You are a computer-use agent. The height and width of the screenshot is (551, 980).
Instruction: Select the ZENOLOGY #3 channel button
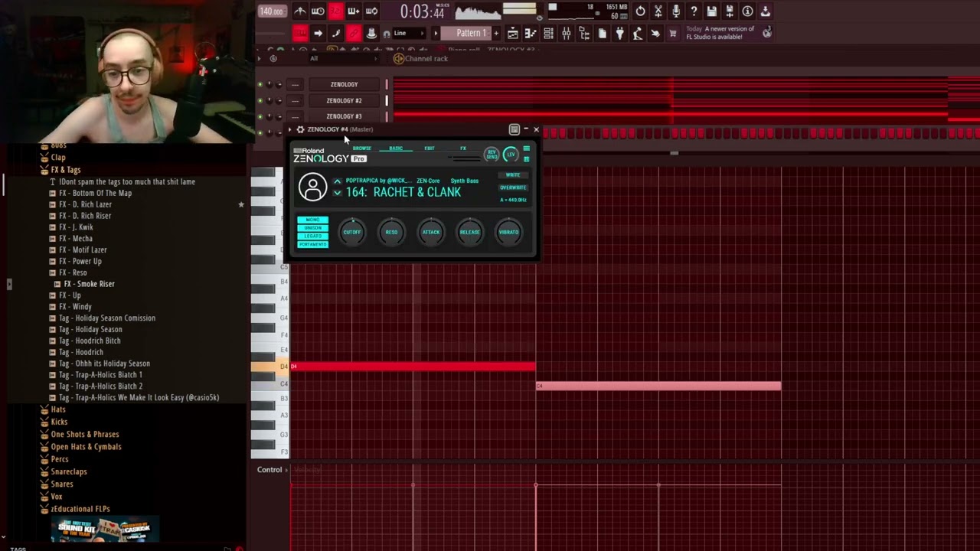pyautogui.click(x=344, y=116)
